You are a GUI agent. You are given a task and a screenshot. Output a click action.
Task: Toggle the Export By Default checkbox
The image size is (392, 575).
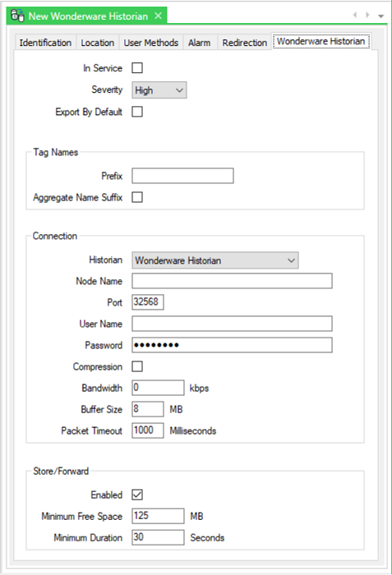tap(137, 112)
